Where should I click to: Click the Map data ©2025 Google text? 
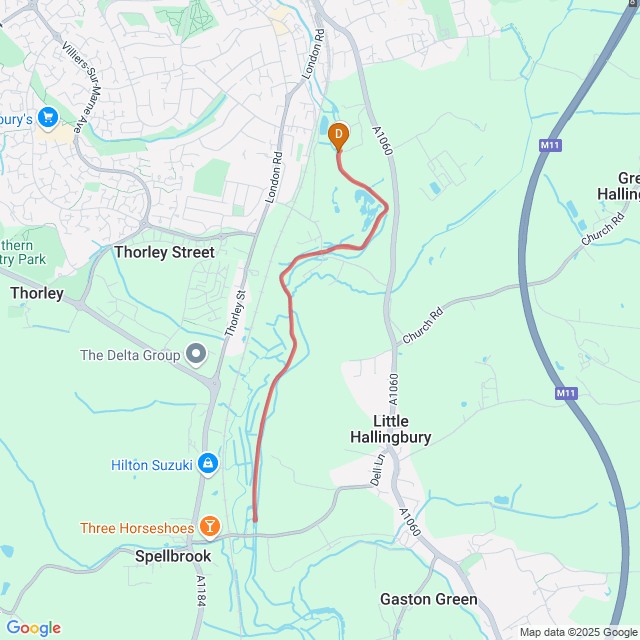pyautogui.click(x=579, y=633)
